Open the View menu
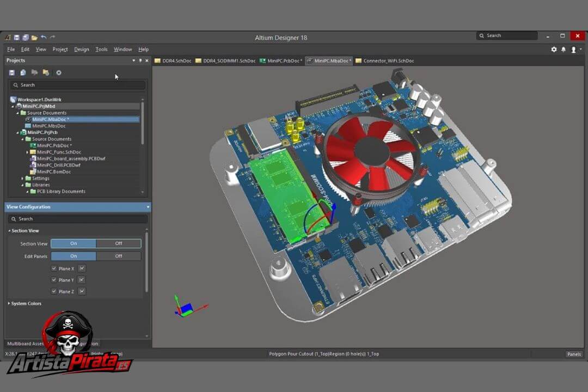The width and height of the screenshot is (588, 392). click(x=41, y=50)
